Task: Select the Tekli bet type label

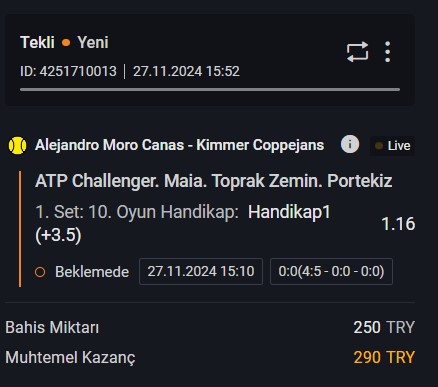Action: [x=37, y=42]
